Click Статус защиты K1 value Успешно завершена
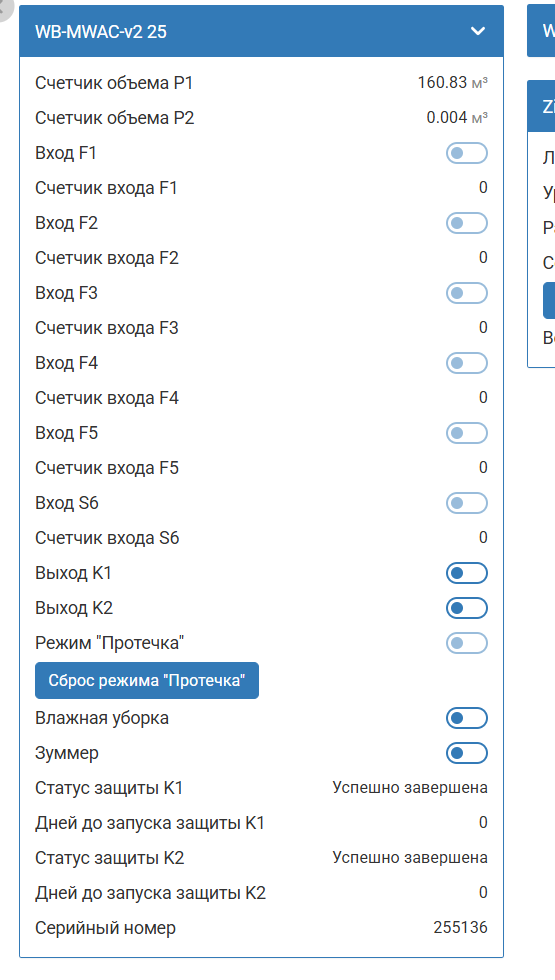 point(410,788)
